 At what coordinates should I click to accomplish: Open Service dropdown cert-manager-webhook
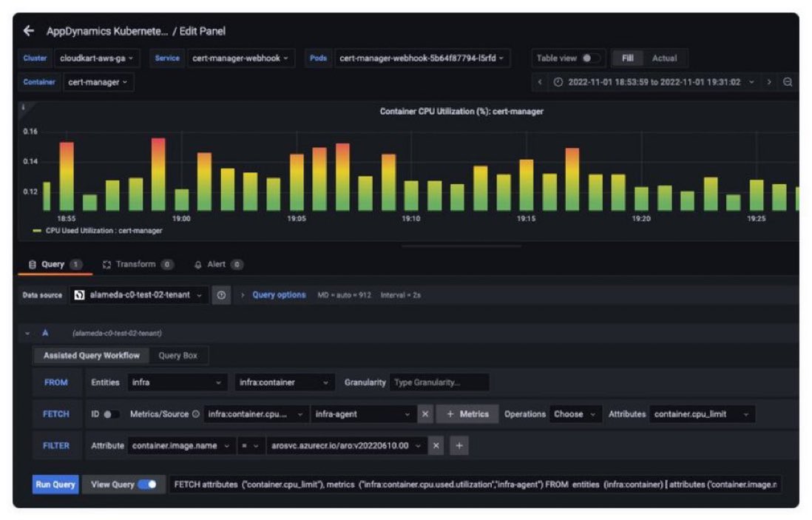coord(240,58)
